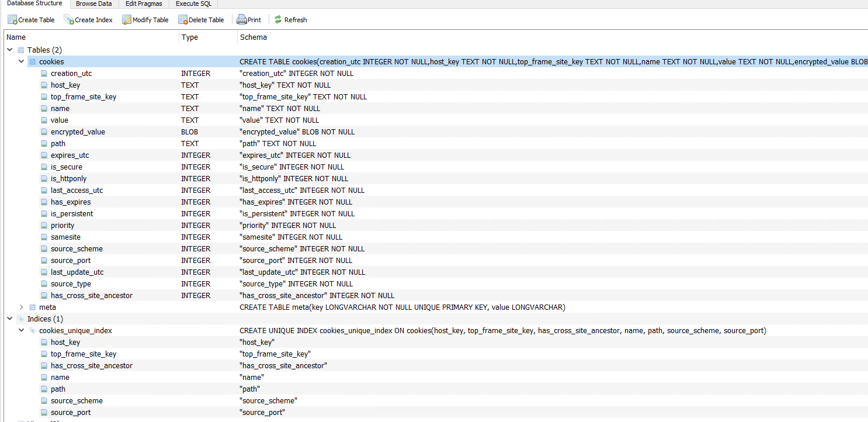This screenshot has height=422, width=868.
Task: Click the Delete Table toolbar icon
Action: 183,20
